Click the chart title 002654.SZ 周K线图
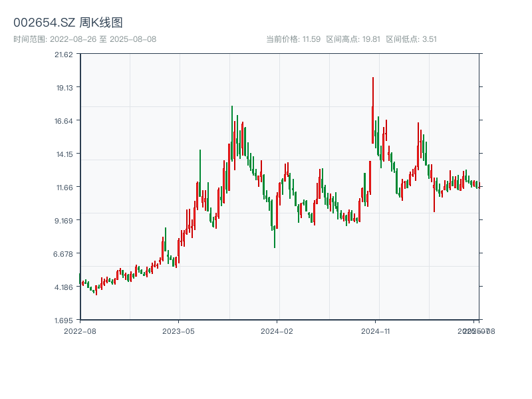 (68, 23)
